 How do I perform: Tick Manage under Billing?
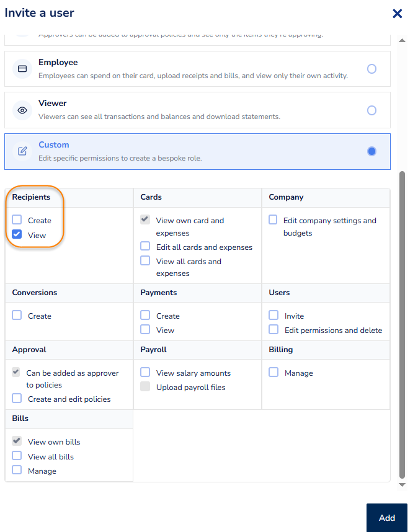pos(273,373)
